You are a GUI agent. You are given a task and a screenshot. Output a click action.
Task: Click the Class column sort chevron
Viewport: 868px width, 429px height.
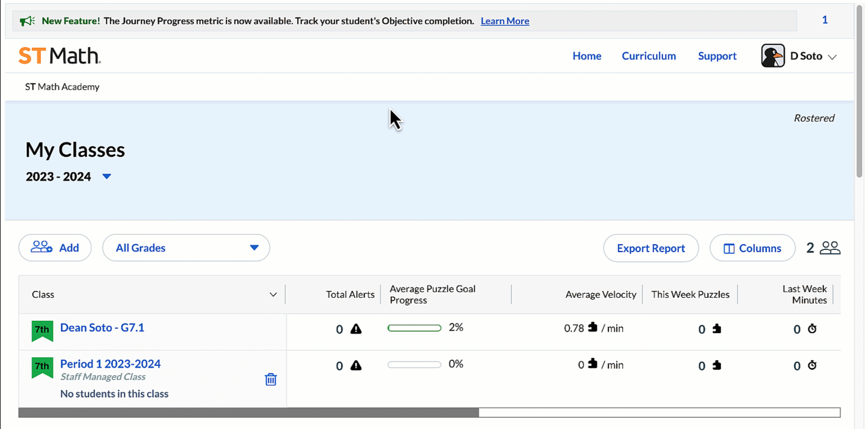pos(273,294)
